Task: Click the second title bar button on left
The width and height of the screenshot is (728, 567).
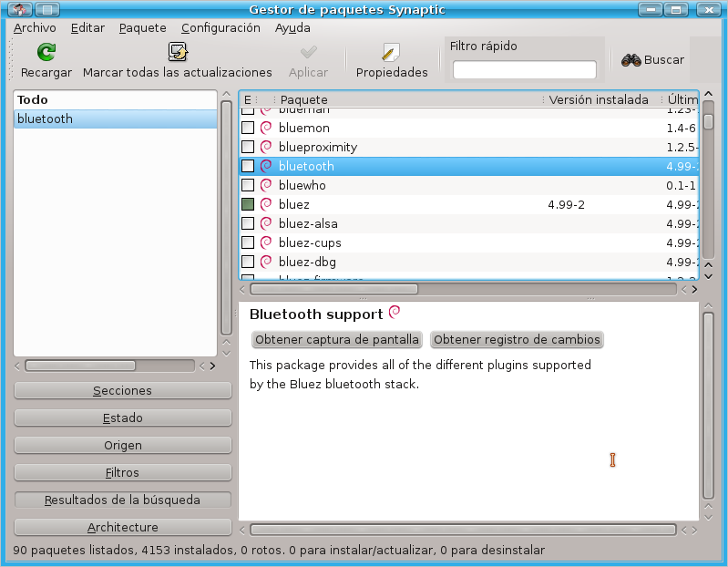Action: click(x=47, y=9)
